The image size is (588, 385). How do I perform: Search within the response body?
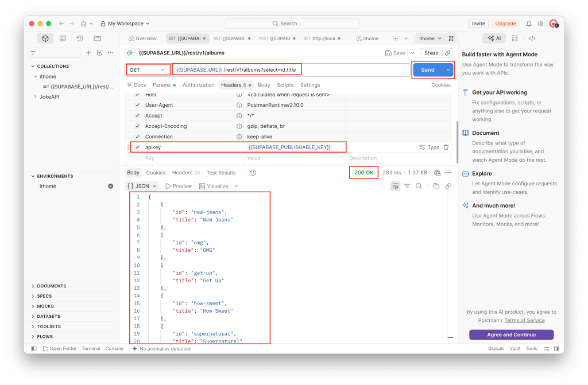[419, 186]
